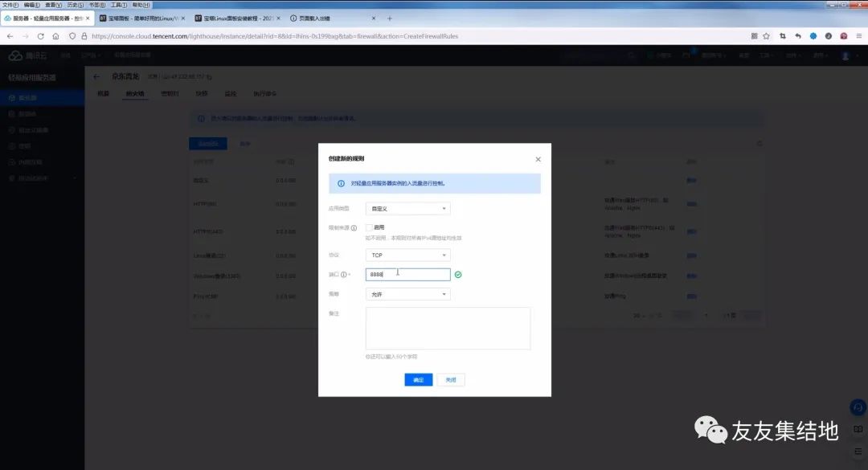868x470 pixels.
Task: Open the application type dropdown showing 自定义
Action: 408,209
